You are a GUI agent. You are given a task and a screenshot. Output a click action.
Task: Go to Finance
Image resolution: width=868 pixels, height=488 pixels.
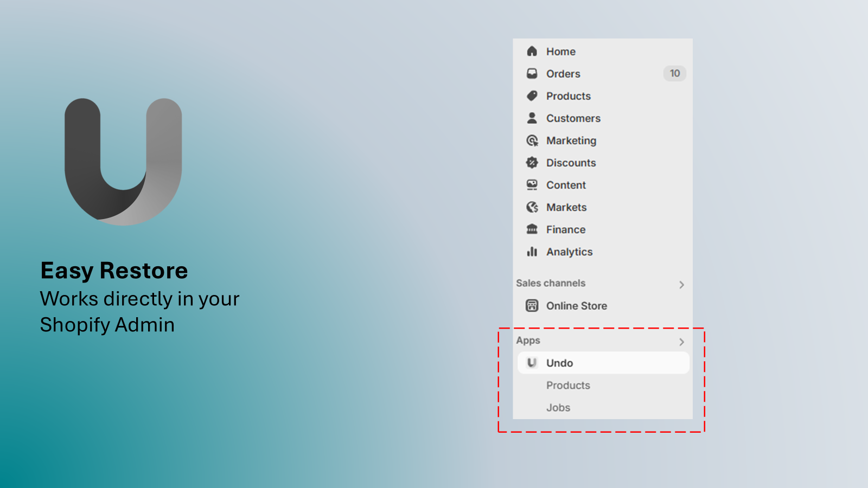pos(566,229)
